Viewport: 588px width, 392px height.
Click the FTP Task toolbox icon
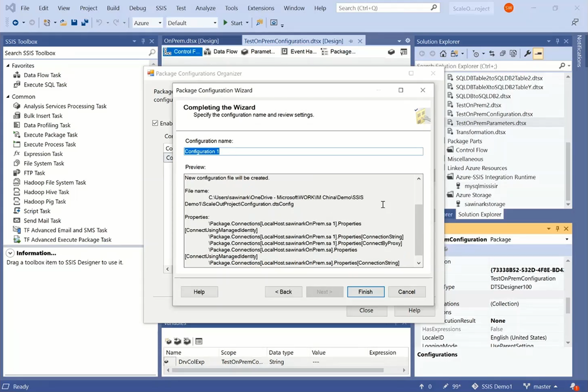[x=17, y=173]
